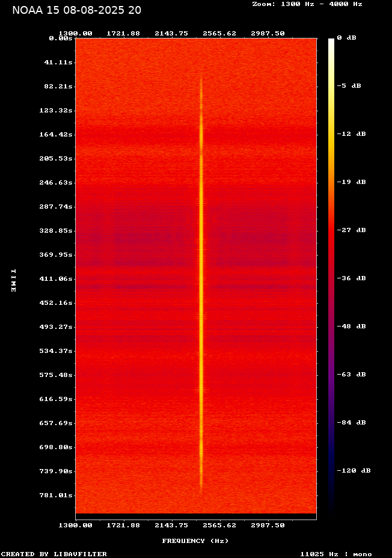This screenshot has height=558, width=392.
Task: Click the time label '246.63s'
Action: [x=56, y=183]
